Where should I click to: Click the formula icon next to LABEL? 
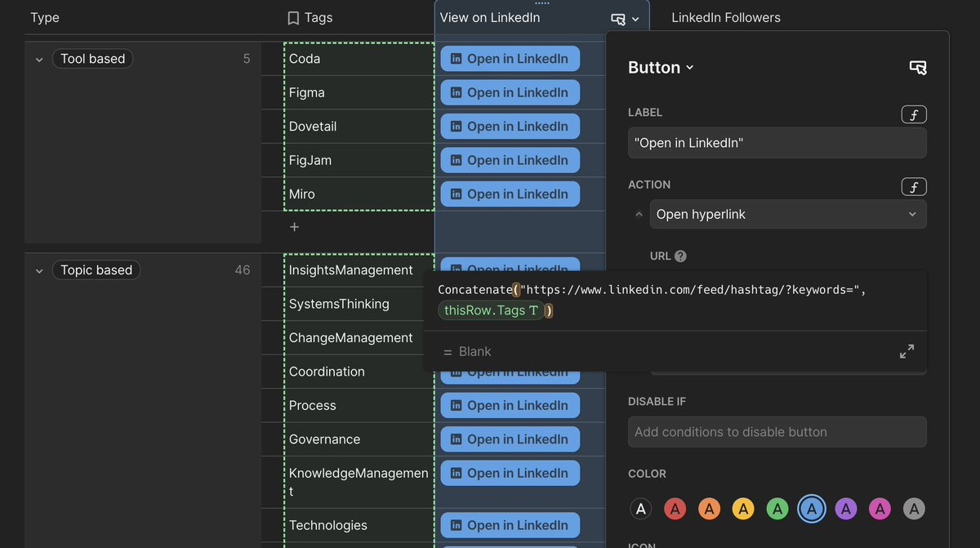click(914, 115)
